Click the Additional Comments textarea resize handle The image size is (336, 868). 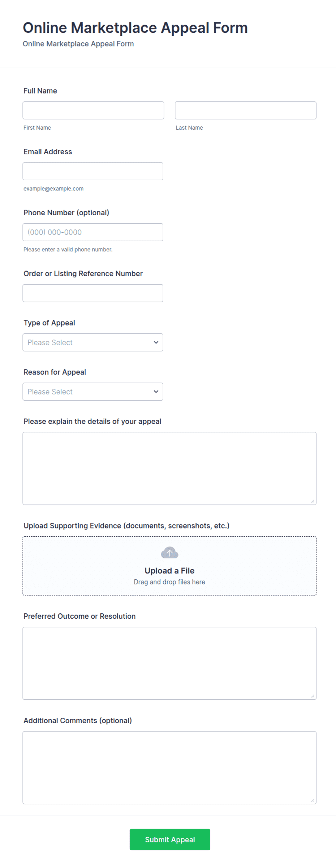pos(313,800)
